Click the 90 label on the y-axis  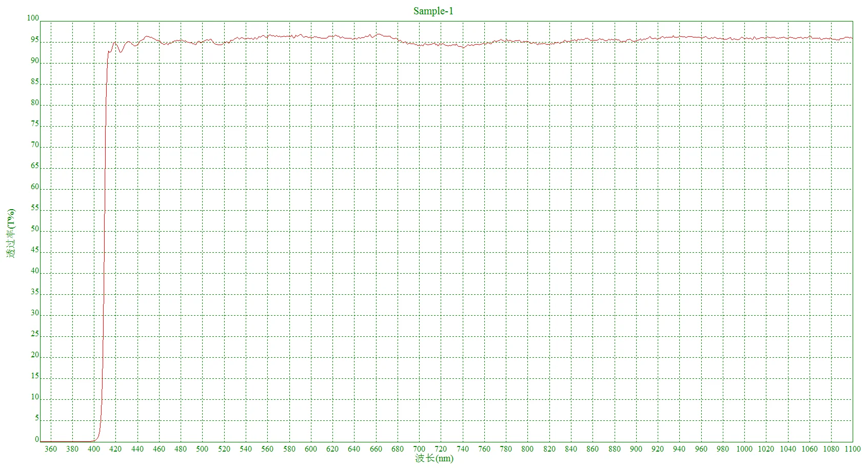[x=35, y=60]
